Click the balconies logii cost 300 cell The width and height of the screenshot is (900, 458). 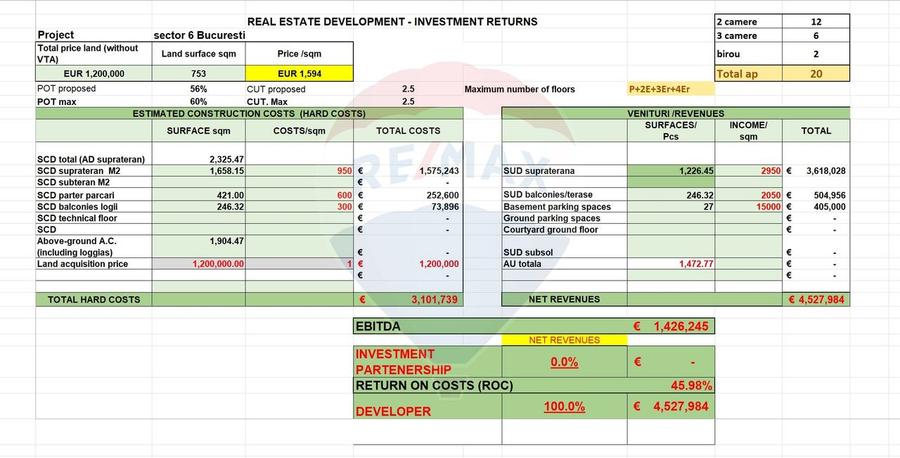(299, 207)
